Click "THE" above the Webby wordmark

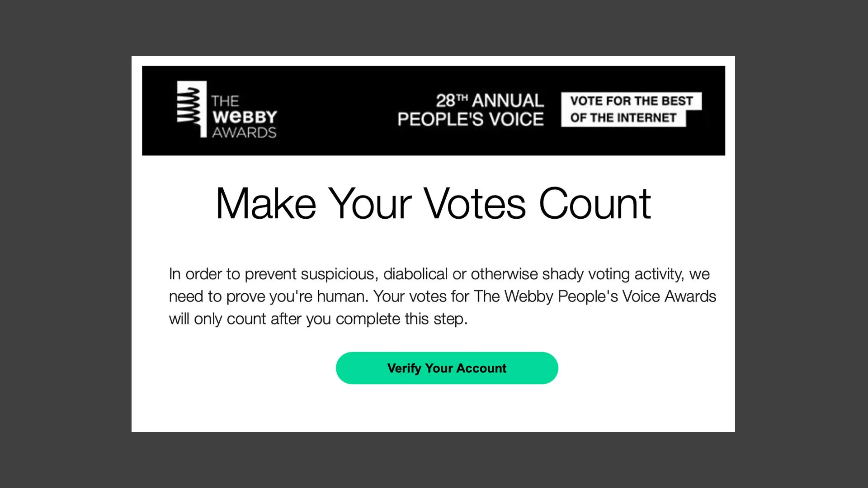click(x=225, y=101)
